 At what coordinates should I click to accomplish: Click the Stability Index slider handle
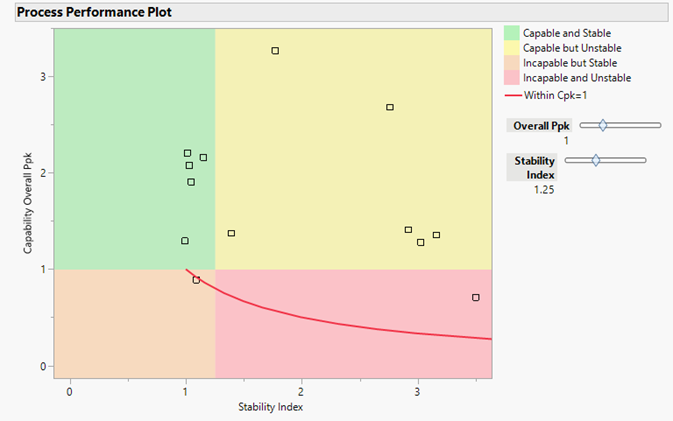596,160
